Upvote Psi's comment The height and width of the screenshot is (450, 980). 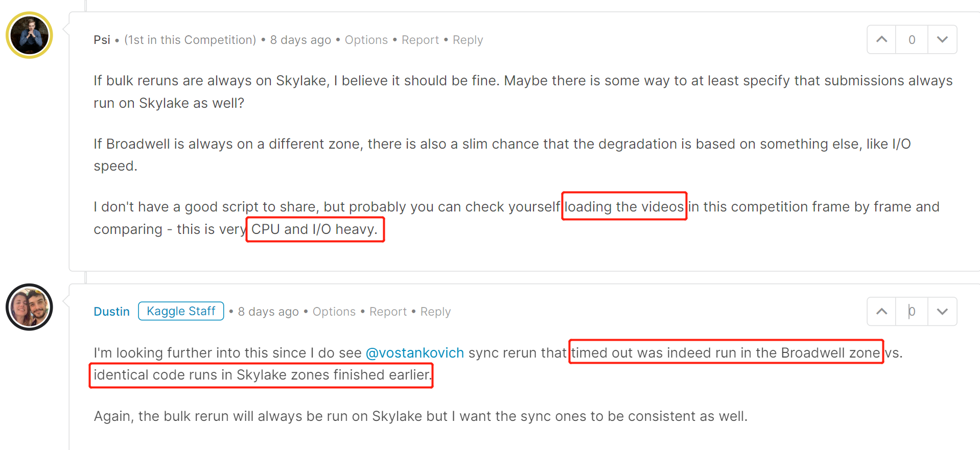tap(881, 39)
